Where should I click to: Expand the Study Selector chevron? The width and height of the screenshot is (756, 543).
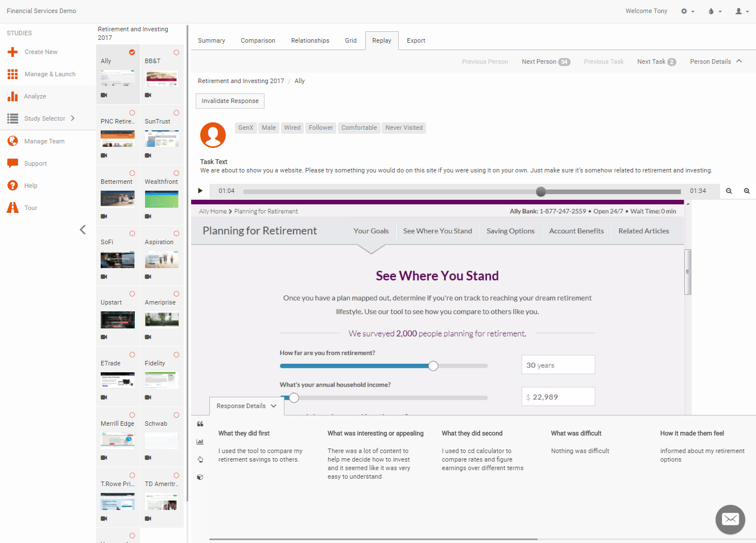(x=73, y=118)
